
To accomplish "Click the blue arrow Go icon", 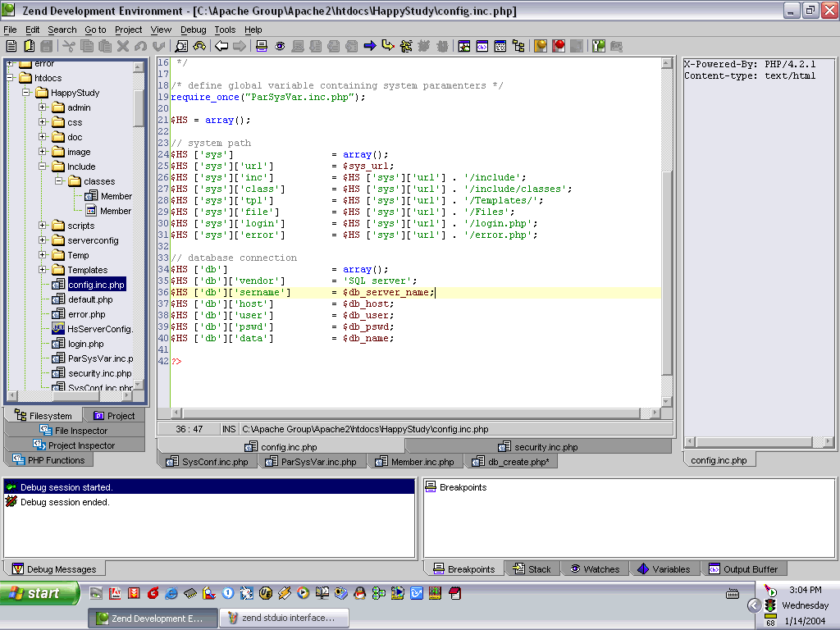I will pos(370,46).
